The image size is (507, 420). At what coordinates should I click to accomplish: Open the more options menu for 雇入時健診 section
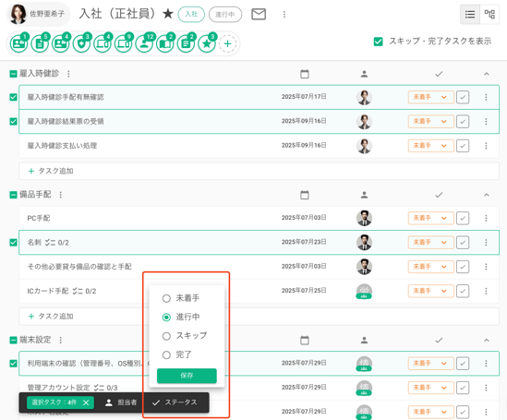68,74
